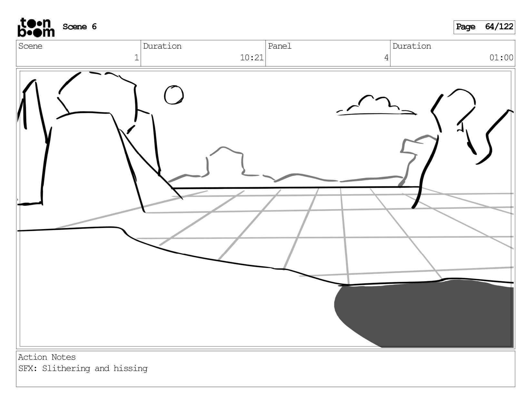The width and height of the screenshot is (532, 411).
Task: Click the sun circle in the drawing
Action: pos(174,95)
